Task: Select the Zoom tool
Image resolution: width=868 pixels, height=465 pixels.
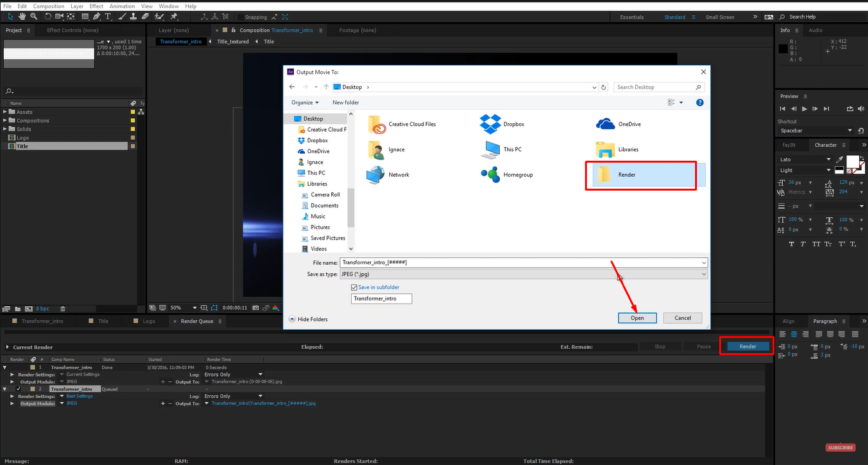Action: [x=33, y=17]
